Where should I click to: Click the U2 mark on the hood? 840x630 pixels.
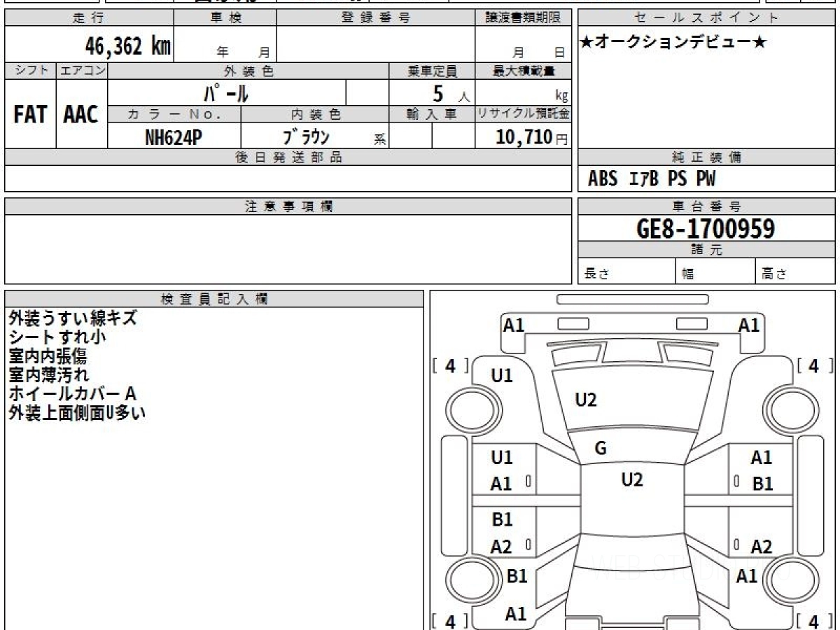click(x=586, y=400)
